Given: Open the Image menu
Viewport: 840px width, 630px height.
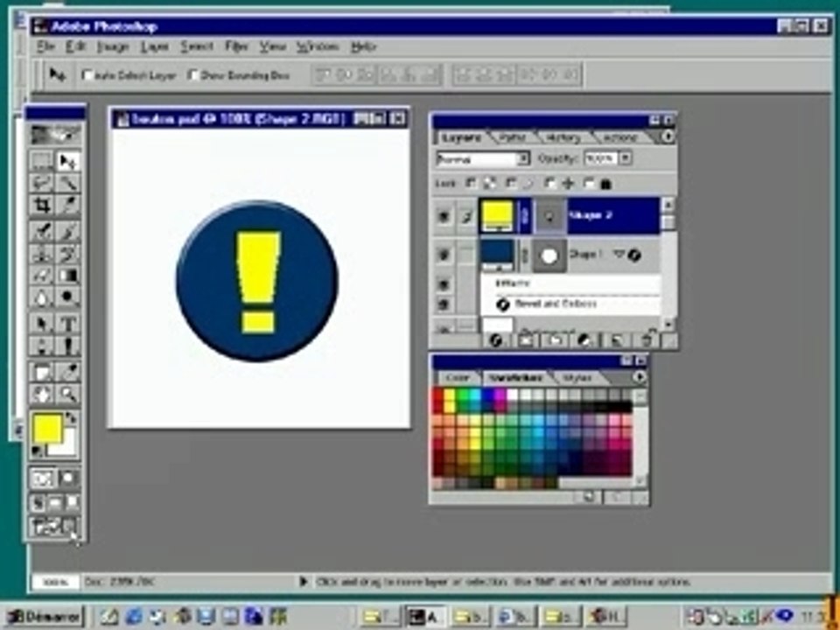Looking at the screenshot, I should coord(113,47).
